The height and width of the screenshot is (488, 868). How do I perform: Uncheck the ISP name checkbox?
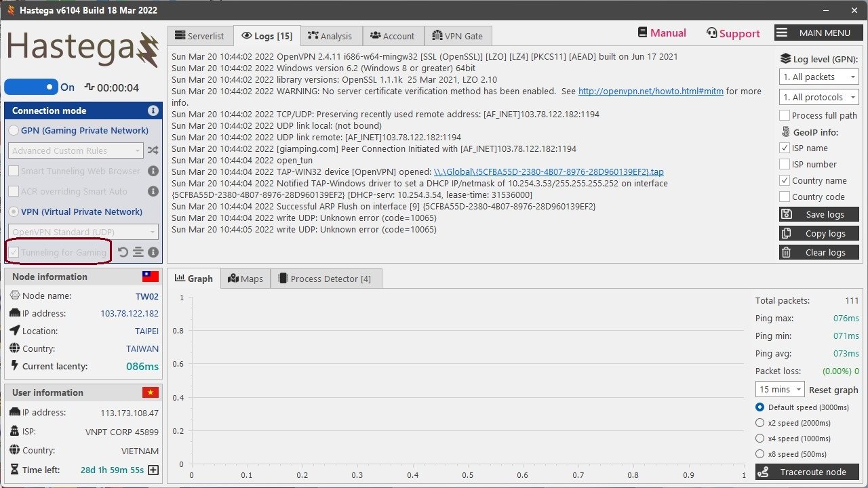pyautogui.click(x=785, y=148)
